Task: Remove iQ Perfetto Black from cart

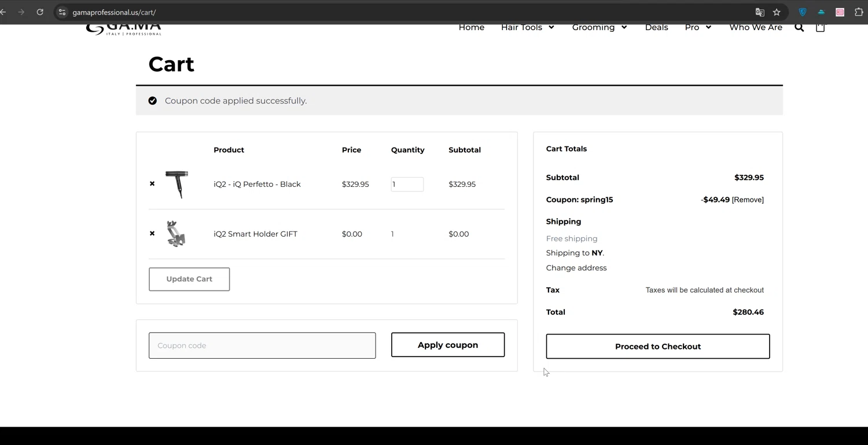Action: tap(152, 184)
